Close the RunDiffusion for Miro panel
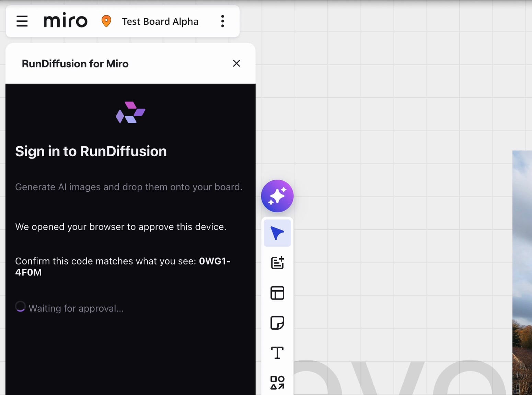 [x=236, y=63]
